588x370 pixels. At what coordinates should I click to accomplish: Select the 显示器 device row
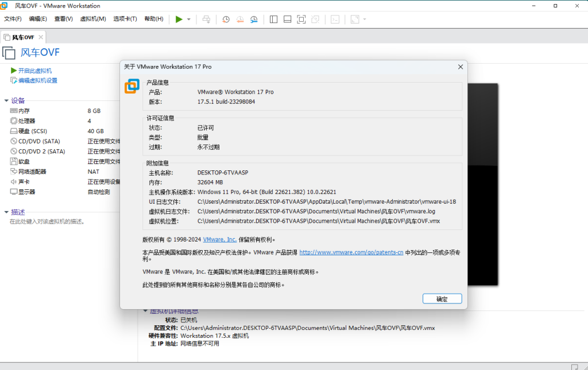[x=64, y=192]
